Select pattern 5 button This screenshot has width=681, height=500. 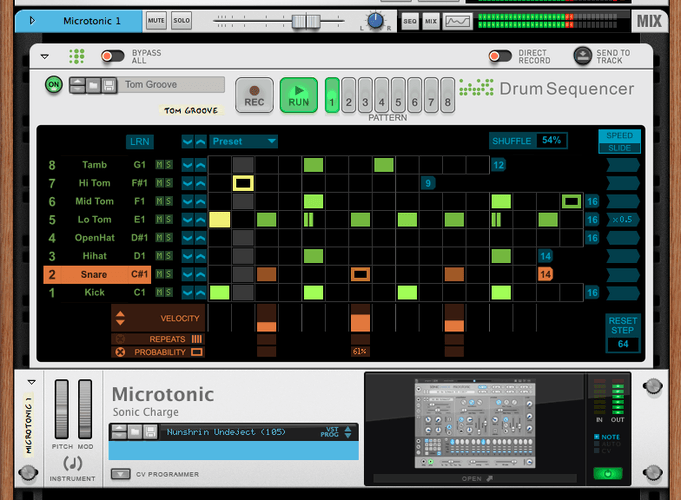[x=398, y=96]
